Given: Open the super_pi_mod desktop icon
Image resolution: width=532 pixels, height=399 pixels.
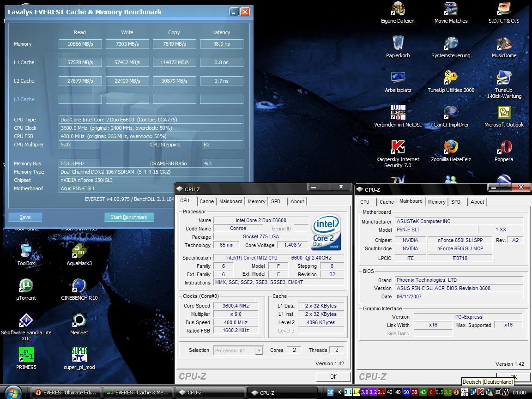Looking at the screenshot, I should click(x=79, y=356).
